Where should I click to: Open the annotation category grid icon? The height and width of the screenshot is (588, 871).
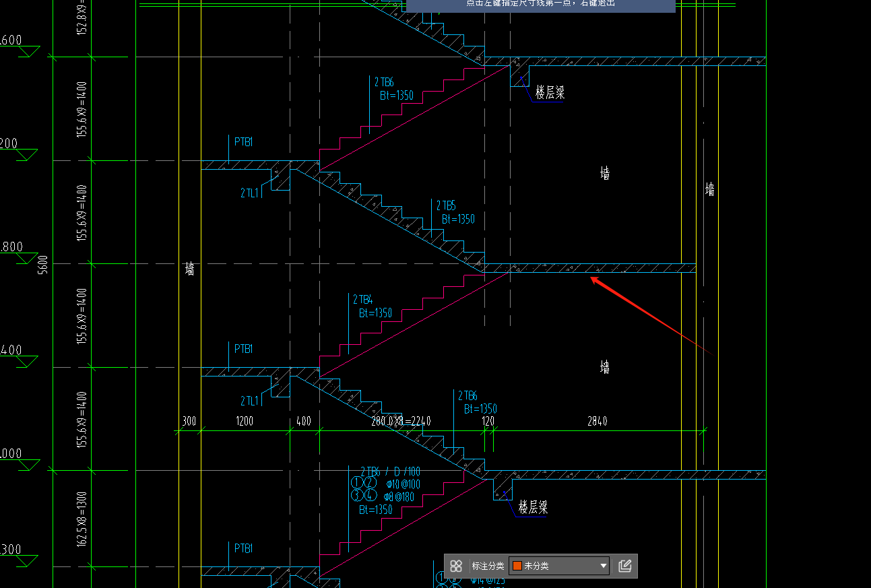pos(456,566)
